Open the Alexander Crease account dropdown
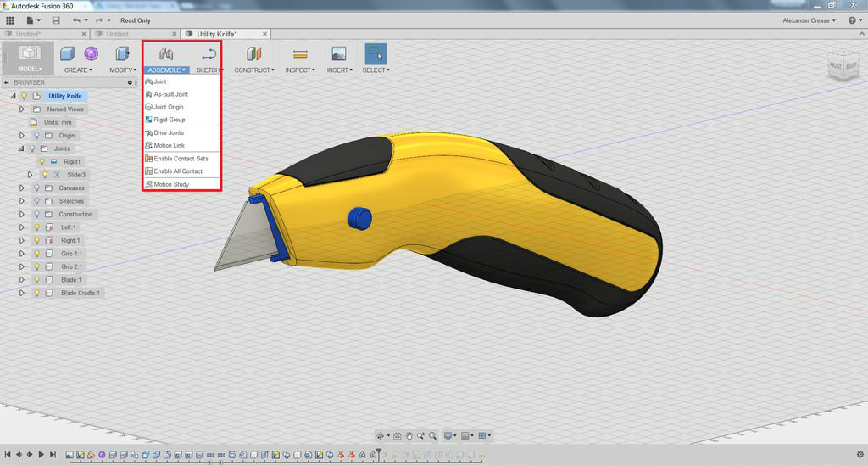The width and height of the screenshot is (868, 465). click(x=809, y=20)
